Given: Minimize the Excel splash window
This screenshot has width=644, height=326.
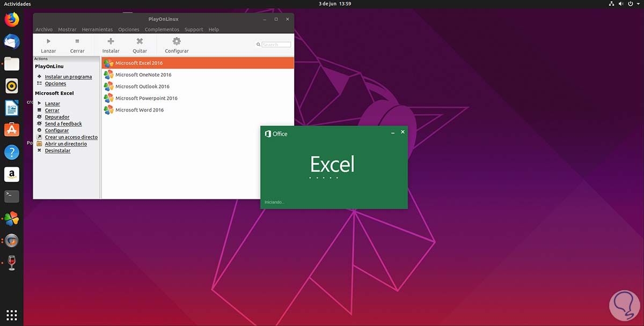Looking at the screenshot, I should pos(393,132).
